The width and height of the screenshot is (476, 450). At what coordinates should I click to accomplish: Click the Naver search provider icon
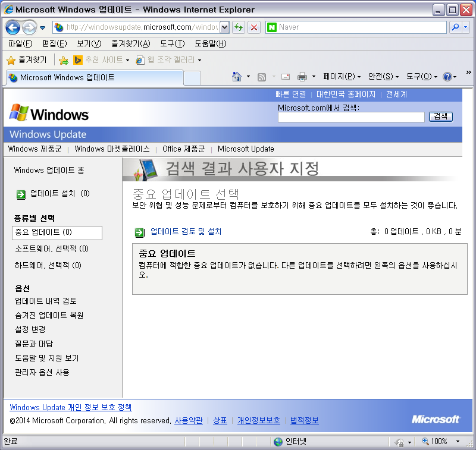tap(272, 27)
